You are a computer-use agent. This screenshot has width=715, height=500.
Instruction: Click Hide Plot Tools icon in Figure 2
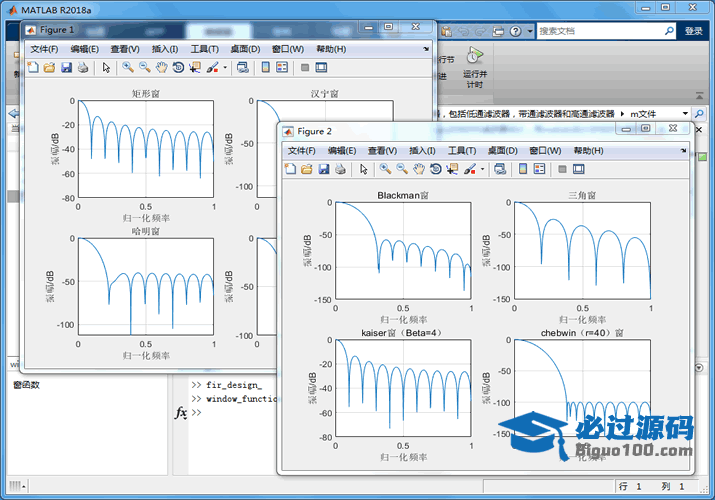(562, 169)
